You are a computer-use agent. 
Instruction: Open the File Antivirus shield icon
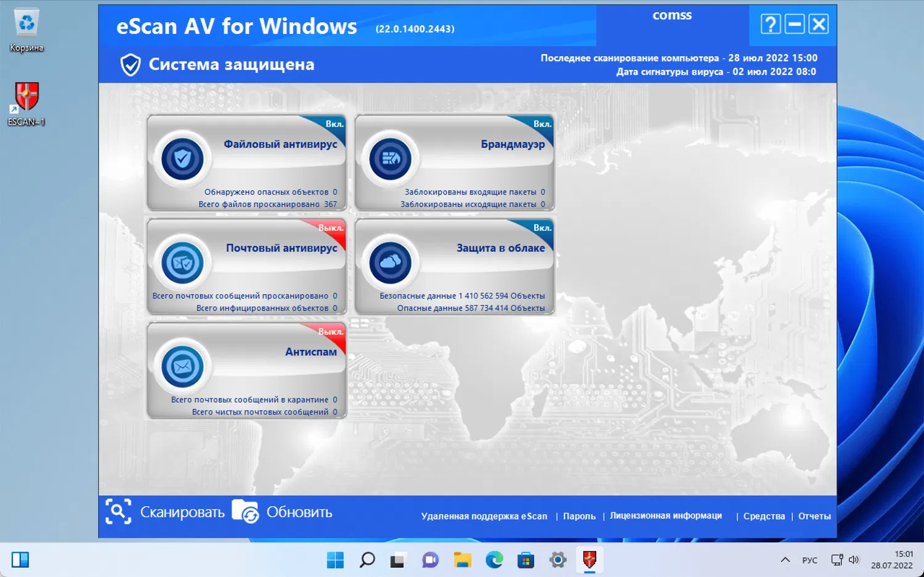(182, 159)
